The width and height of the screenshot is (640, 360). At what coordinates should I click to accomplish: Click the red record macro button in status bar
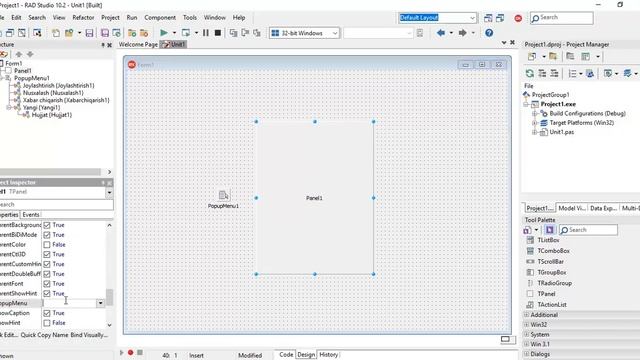click(x=131, y=352)
